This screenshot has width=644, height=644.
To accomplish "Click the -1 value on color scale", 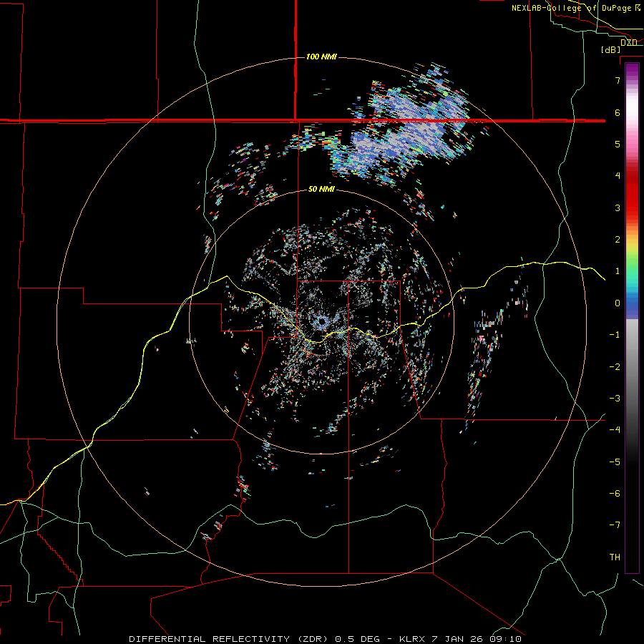I will (x=615, y=335).
